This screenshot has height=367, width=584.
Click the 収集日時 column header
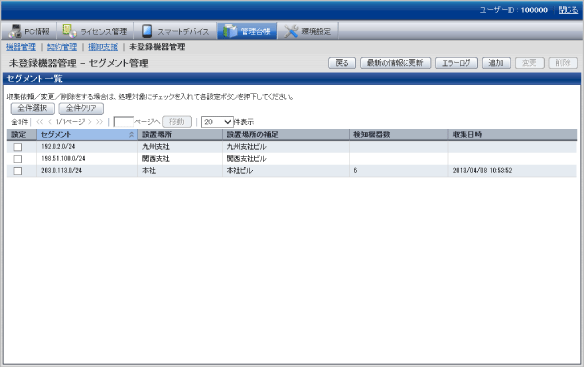click(x=512, y=135)
